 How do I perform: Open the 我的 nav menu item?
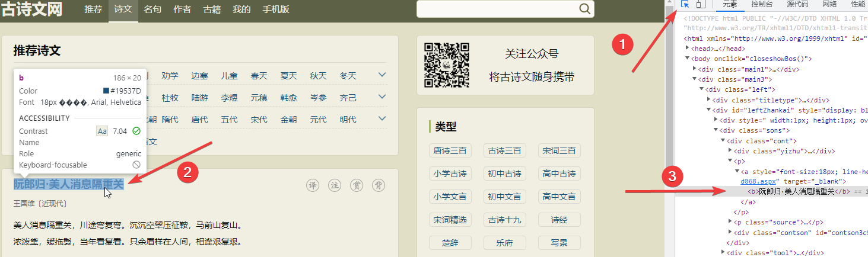click(x=241, y=9)
